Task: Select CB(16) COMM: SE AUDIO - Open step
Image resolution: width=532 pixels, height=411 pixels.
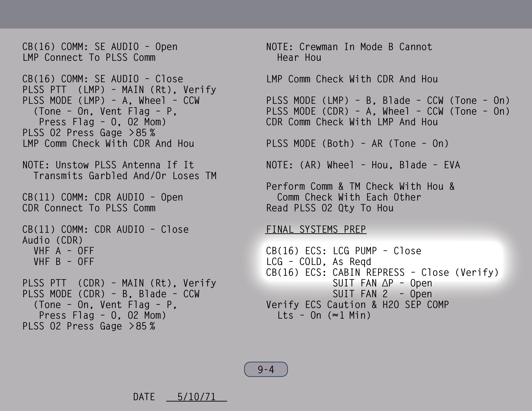Action: click(x=100, y=47)
